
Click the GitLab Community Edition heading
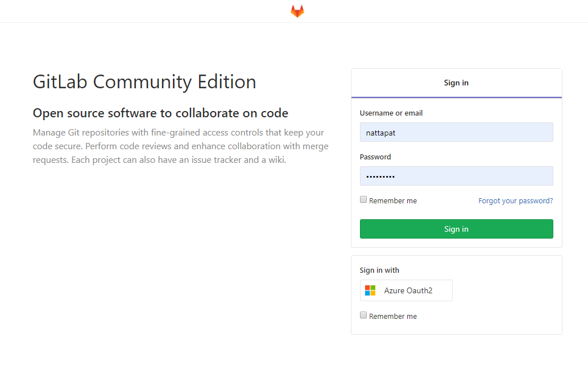pos(144,81)
